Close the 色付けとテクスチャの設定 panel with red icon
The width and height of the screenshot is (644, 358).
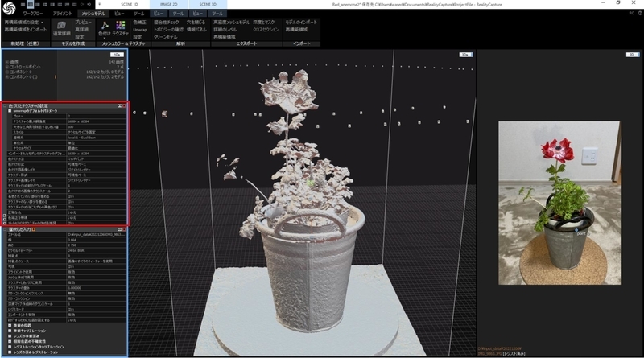pos(125,106)
